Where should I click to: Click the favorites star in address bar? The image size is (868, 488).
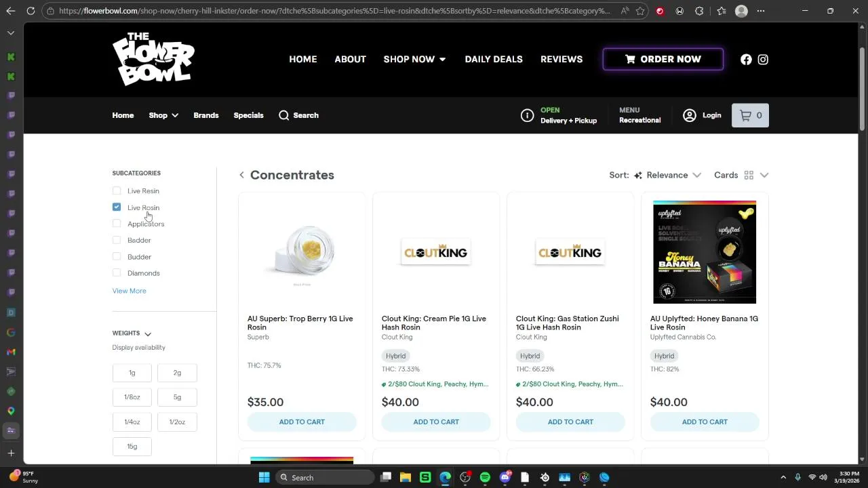click(639, 11)
